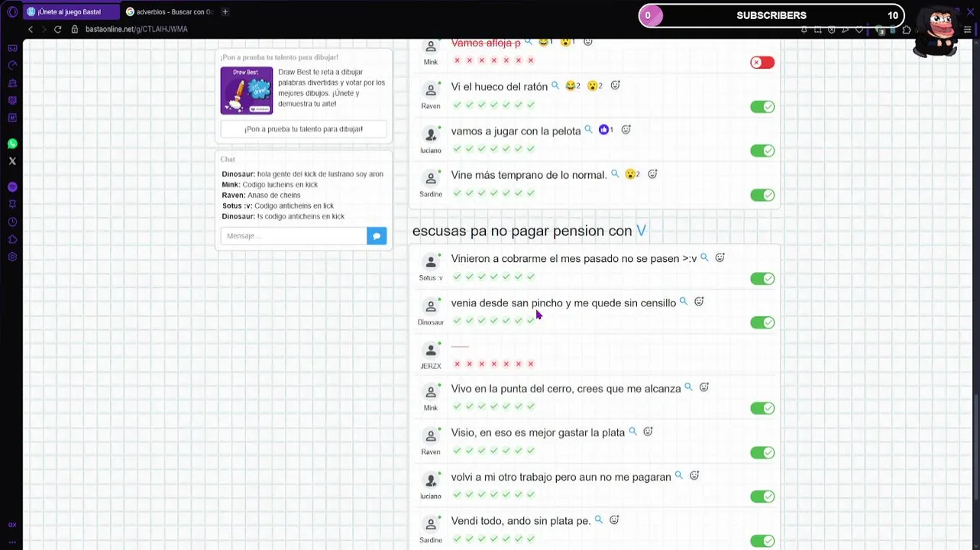Add reaction to "Vine más temprano de lo normal."
Screen dimensions: 980x550
652,174
